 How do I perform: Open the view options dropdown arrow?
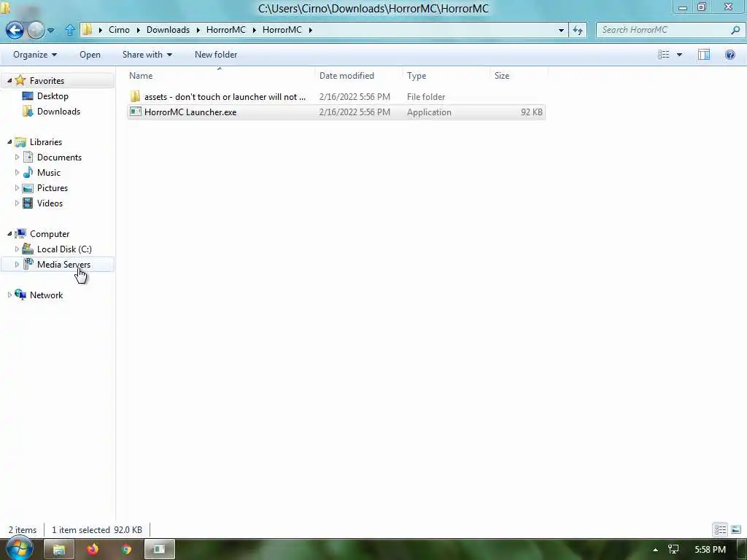tap(679, 55)
